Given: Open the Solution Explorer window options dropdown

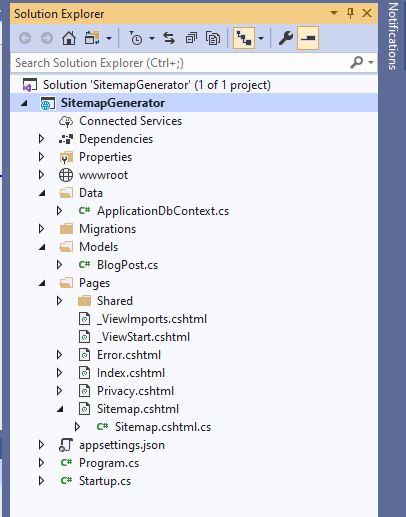Looking at the screenshot, I should point(334,13).
